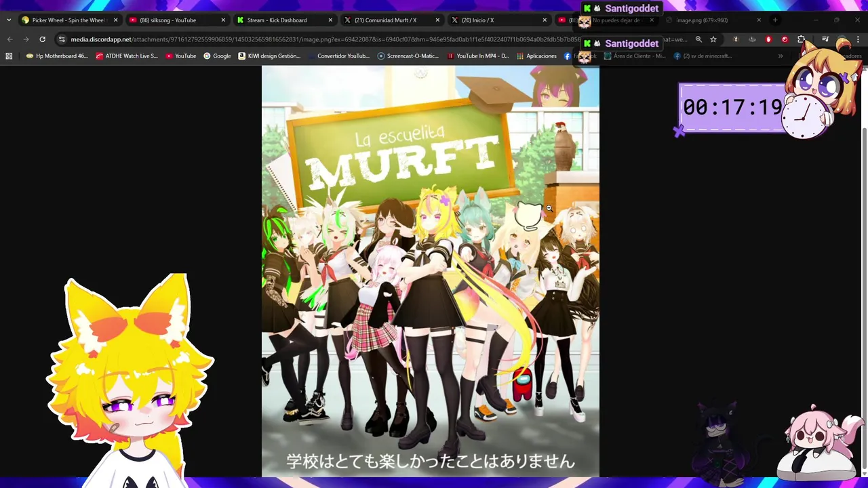Close the Stream - Kick Dashboard tab
Image resolution: width=868 pixels, height=488 pixels.
pos(330,20)
